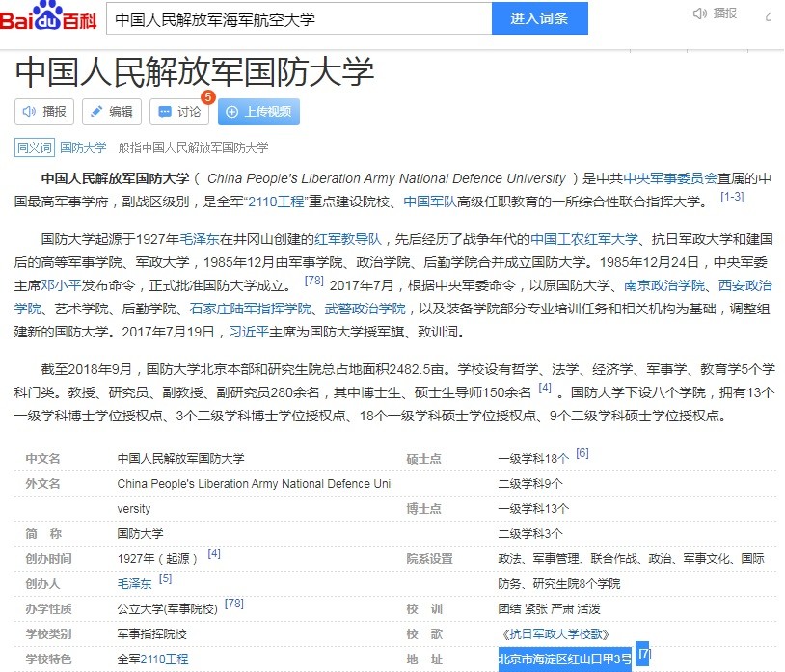Click the Baidu Baike logo
The height and width of the screenshot is (672, 785).
click(46, 18)
